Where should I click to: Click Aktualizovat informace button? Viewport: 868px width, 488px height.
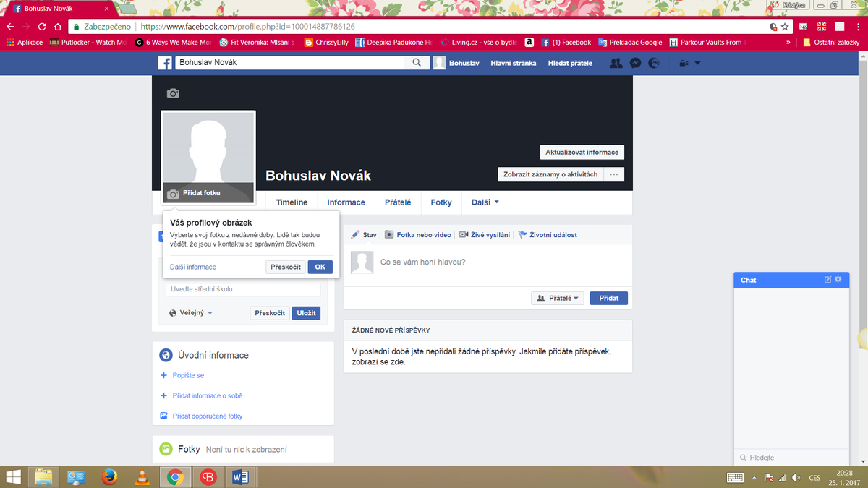click(x=582, y=153)
